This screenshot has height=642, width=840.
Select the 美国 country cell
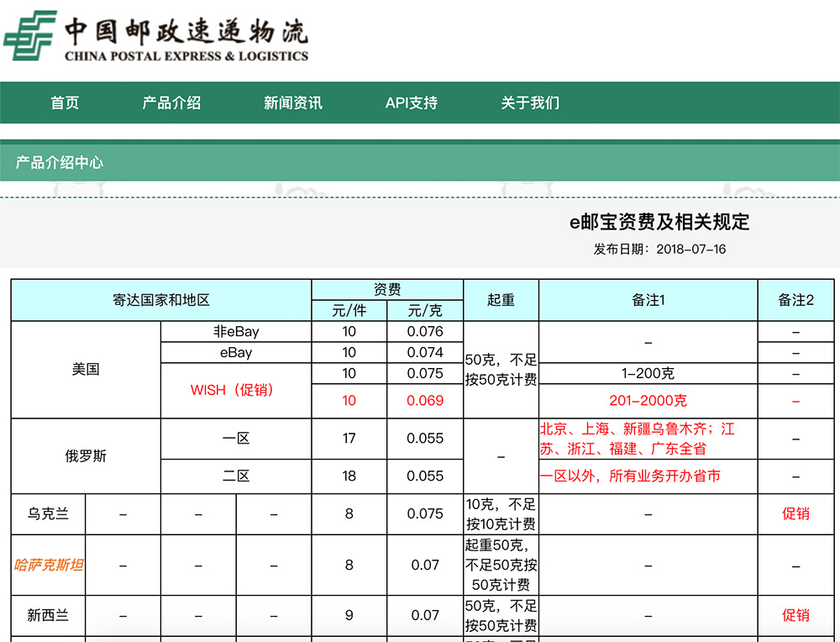[86, 369]
